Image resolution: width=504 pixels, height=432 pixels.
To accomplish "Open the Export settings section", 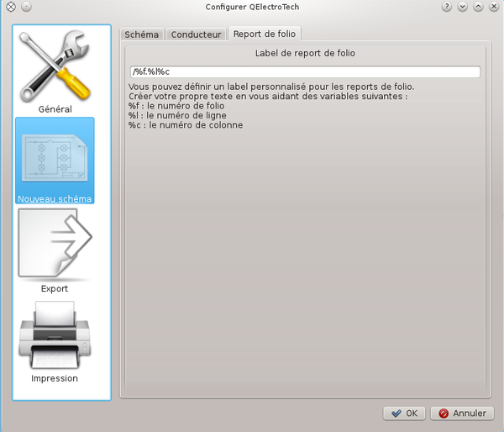I will point(55,250).
